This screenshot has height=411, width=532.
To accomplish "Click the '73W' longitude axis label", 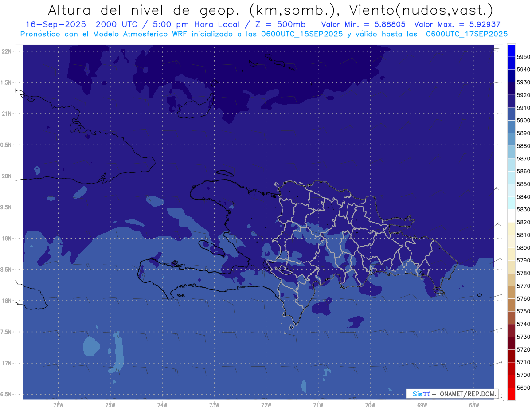I will 214,404.
